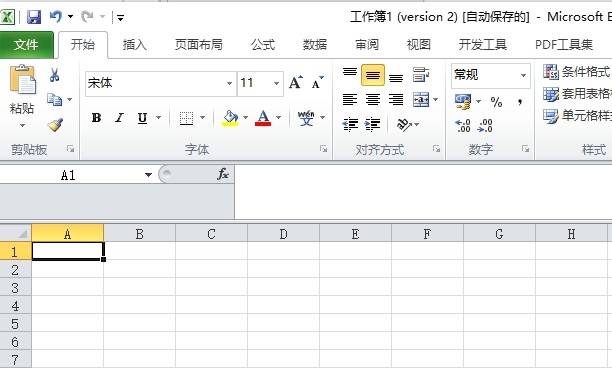Open the 常规 number format dropdown

coord(523,75)
